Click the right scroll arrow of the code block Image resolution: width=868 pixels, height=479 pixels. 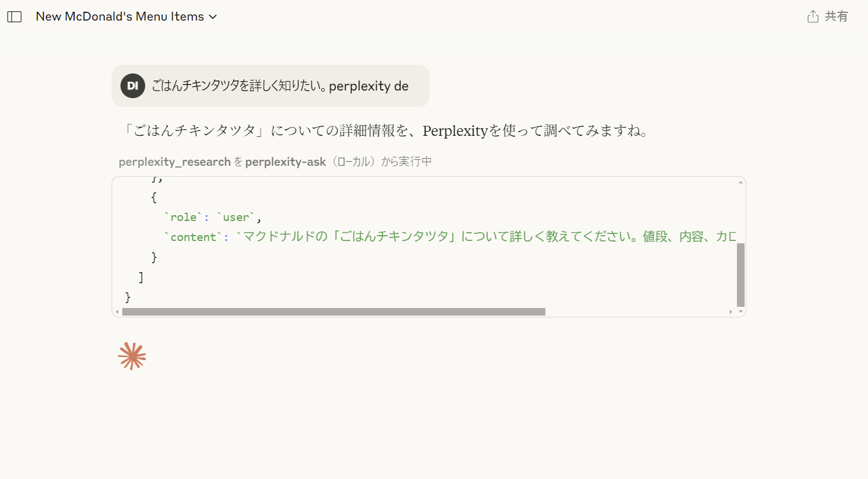pos(730,311)
